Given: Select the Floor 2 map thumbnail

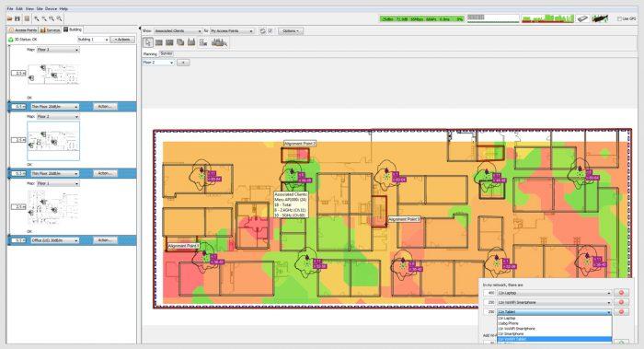Looking at the screenshot, I should [53, 141].
